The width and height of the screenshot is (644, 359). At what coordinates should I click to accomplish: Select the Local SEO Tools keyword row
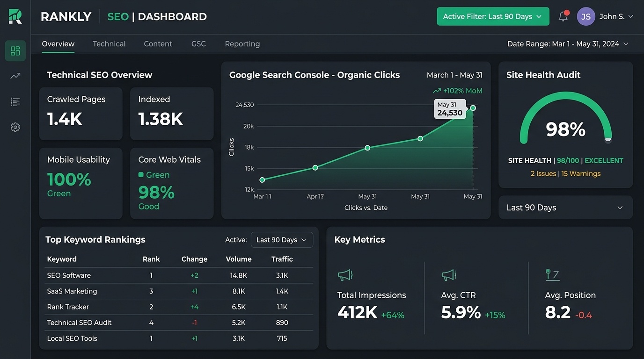(x=179, y=338)
